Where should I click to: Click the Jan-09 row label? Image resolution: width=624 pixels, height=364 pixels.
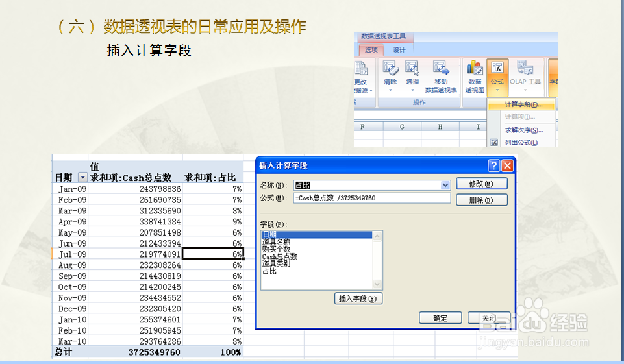[x=73, y=189]
